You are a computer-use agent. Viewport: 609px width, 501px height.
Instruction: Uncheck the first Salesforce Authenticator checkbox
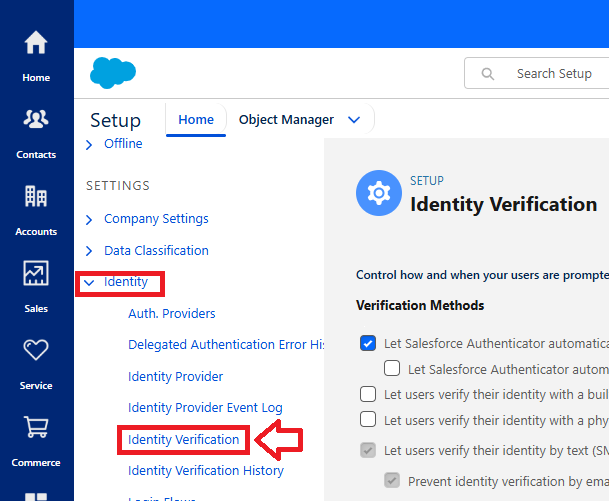pos(368,343)
